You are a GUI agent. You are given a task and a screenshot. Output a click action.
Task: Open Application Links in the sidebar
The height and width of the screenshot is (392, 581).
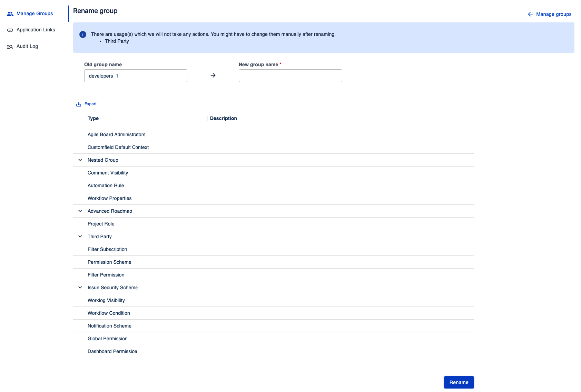tap(36, 30)
